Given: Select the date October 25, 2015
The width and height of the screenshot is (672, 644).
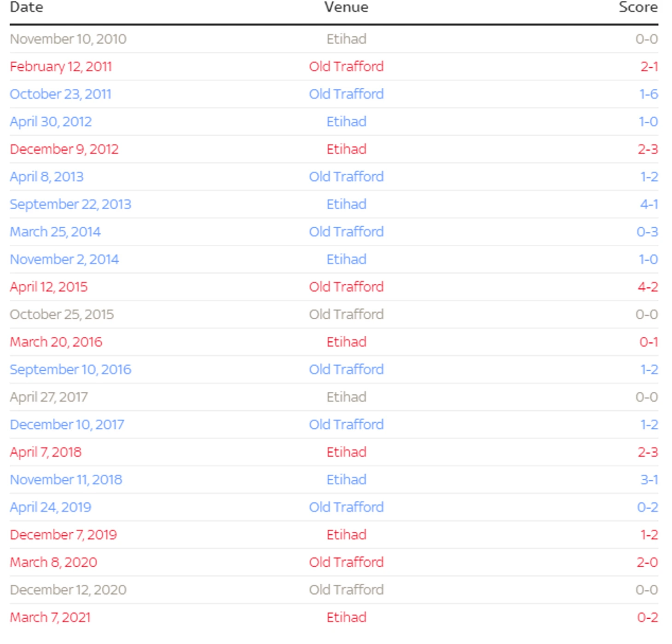Looking at the screenshot, I should (62, 315).
